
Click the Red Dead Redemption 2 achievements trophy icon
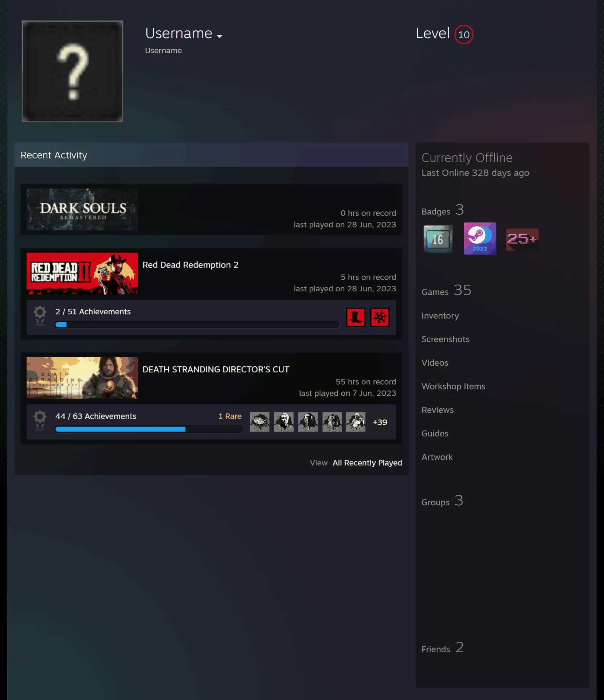tap(40, 316)
